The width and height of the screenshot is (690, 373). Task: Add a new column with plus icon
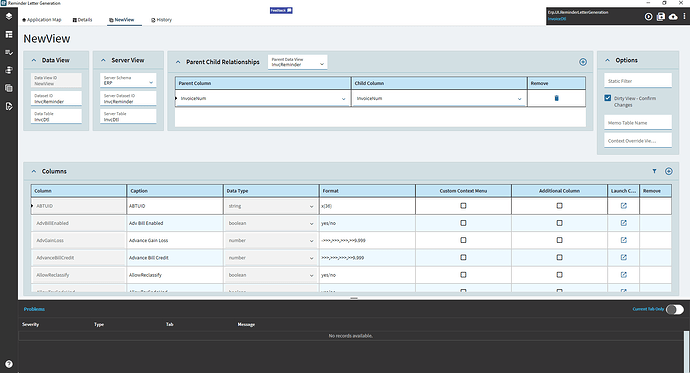(x=668, y=171)
